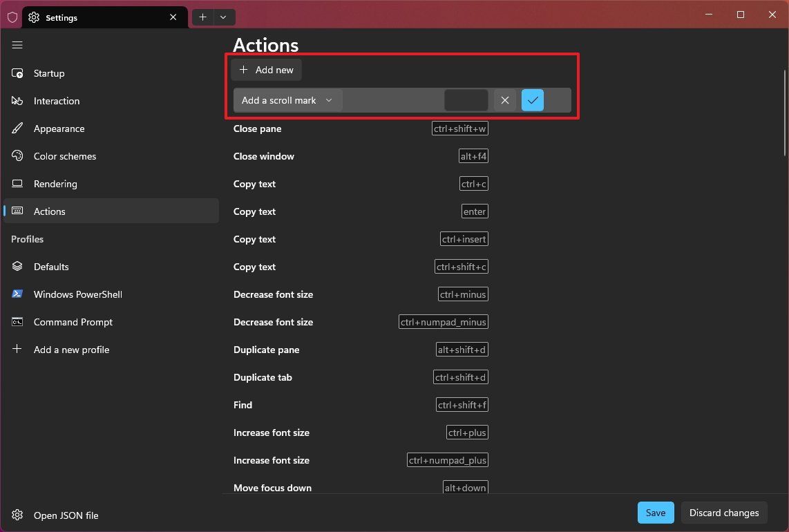Collapse the navigation pane with the hamburger icon

(x=17, y=45)
